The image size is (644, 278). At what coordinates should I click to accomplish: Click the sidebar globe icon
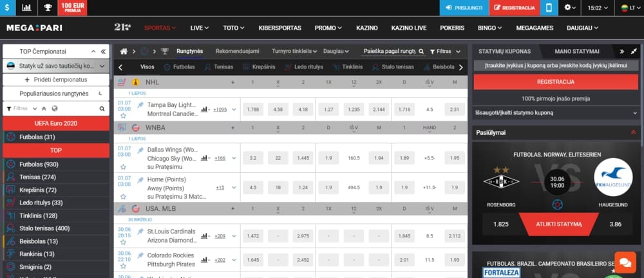click(x=55, y=108)
